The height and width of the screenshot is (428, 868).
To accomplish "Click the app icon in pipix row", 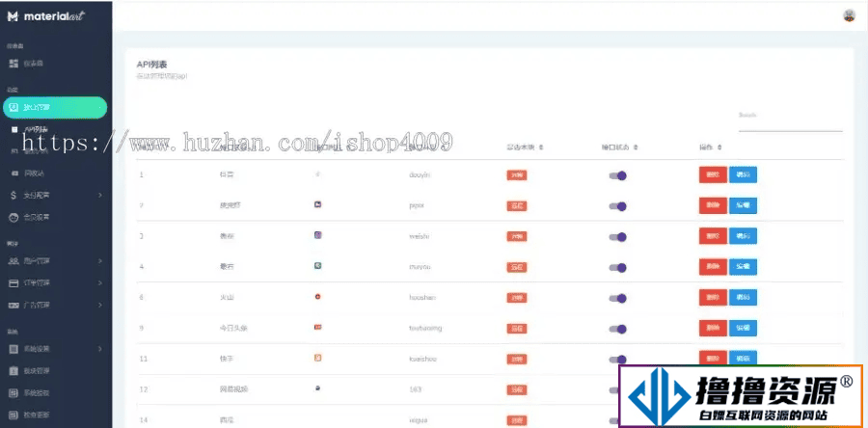I will [x=317, y=204].
